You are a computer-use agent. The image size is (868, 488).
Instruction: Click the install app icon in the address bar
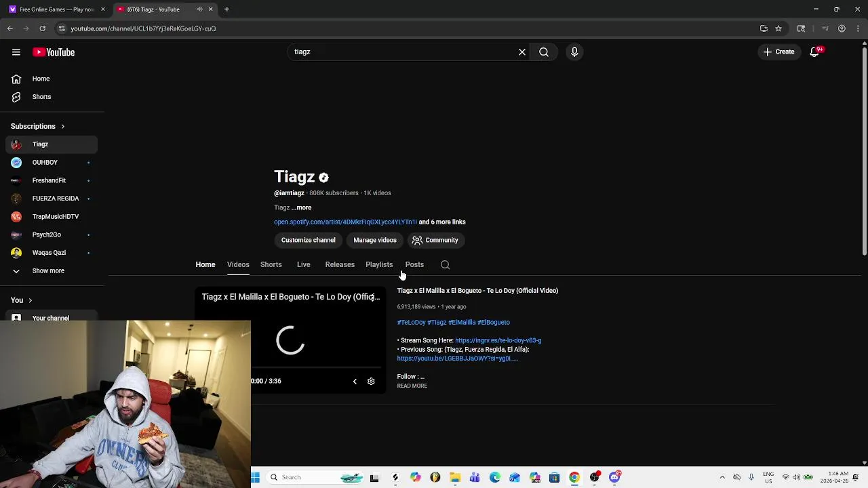(x=764, y=28)
